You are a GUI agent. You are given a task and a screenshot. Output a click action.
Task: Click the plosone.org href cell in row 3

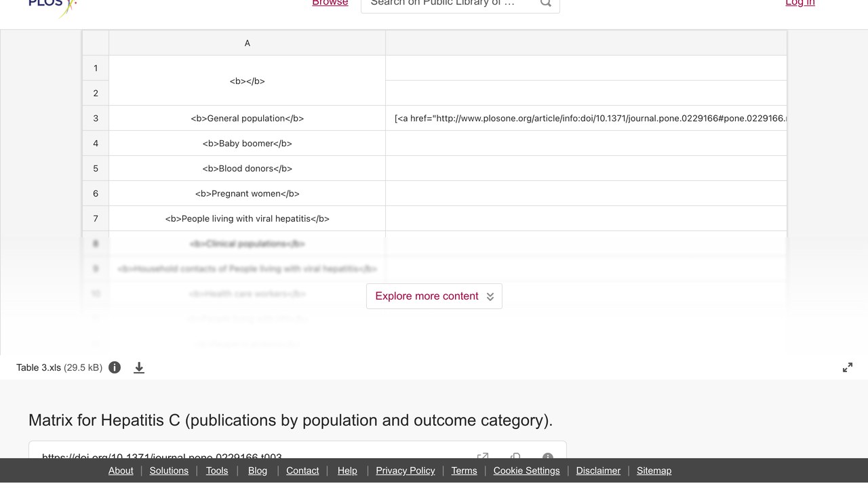coord(586,118)
